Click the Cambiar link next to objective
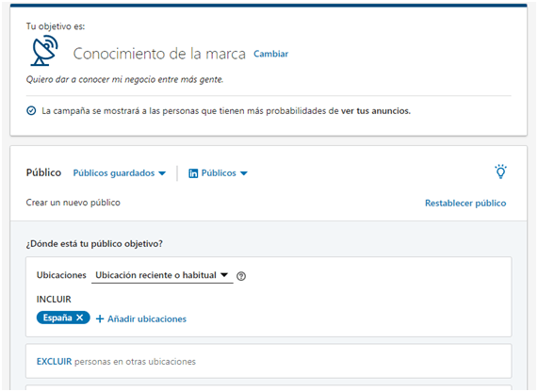The image size is (538, 392). (x=270, y=54)
